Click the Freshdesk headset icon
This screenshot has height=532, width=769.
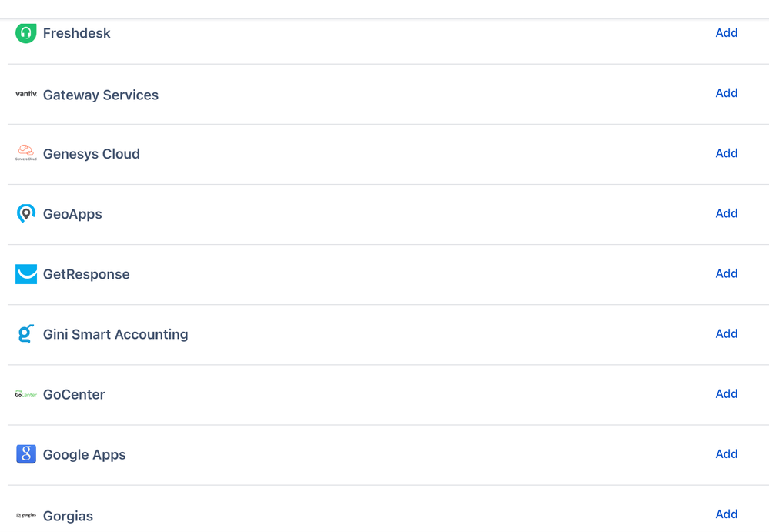(25, 33)
